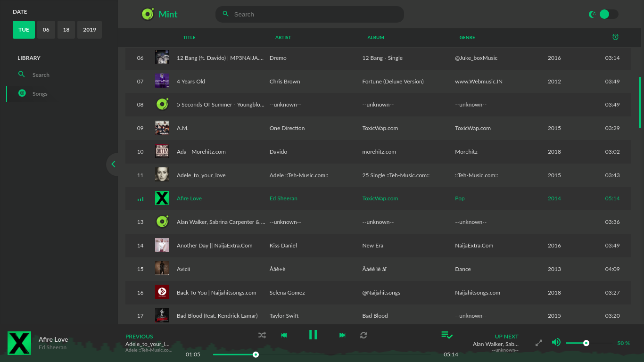Toggle repeat mode
The height and width of the screenshot is (362, 644).
coord(363,335)
